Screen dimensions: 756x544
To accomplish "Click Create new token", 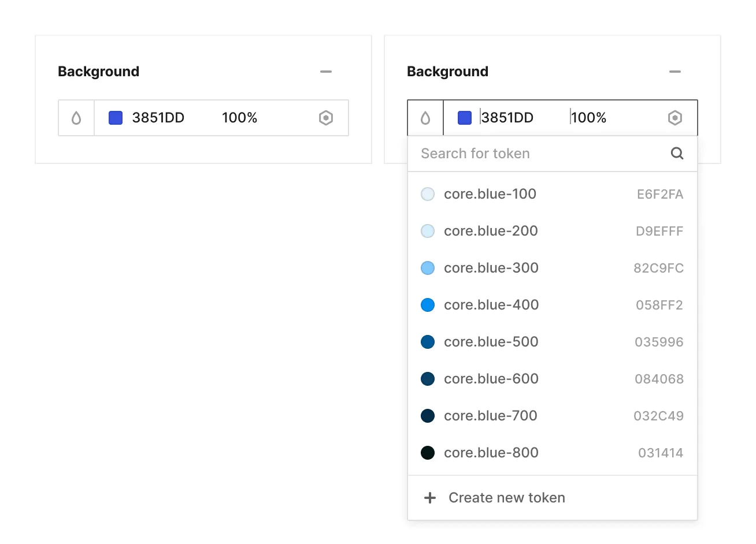I will coord(553,498).
